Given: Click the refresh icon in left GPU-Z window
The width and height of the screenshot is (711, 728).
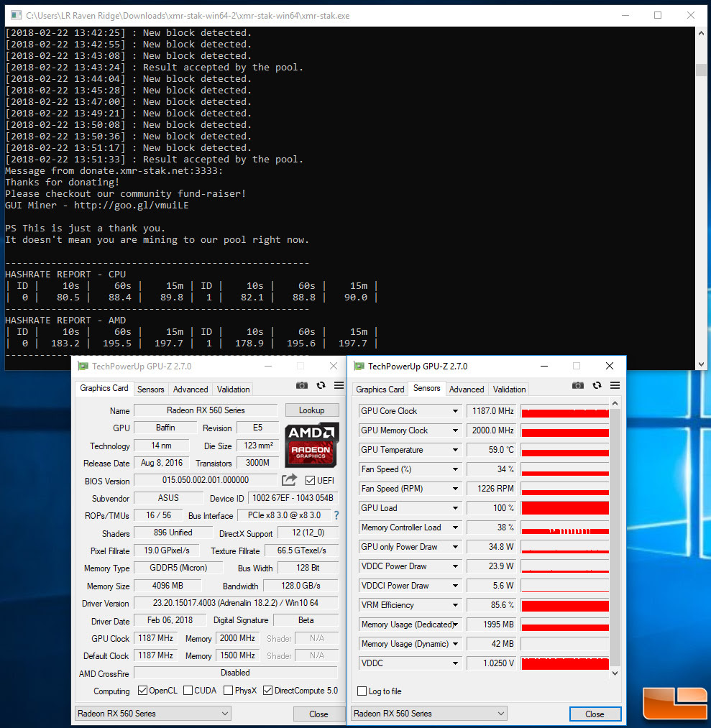Looking at the screenshot, I should 321,385.
